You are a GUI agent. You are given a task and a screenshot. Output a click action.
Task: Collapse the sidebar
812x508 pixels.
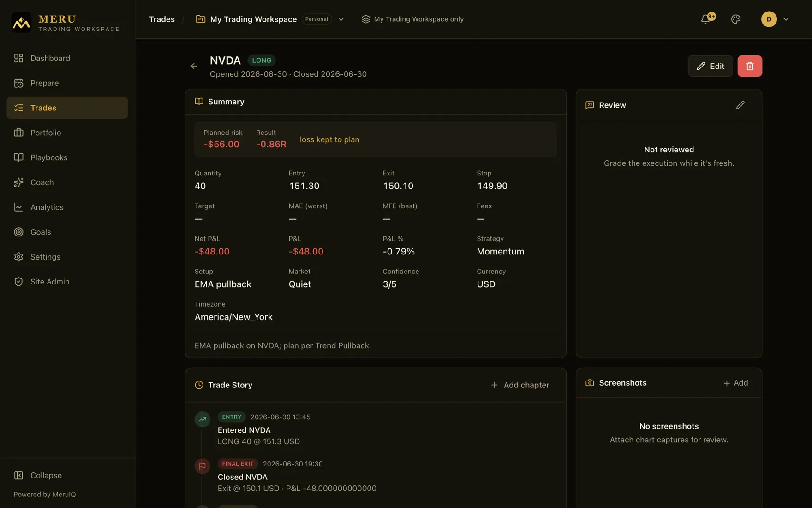(67, 475)
